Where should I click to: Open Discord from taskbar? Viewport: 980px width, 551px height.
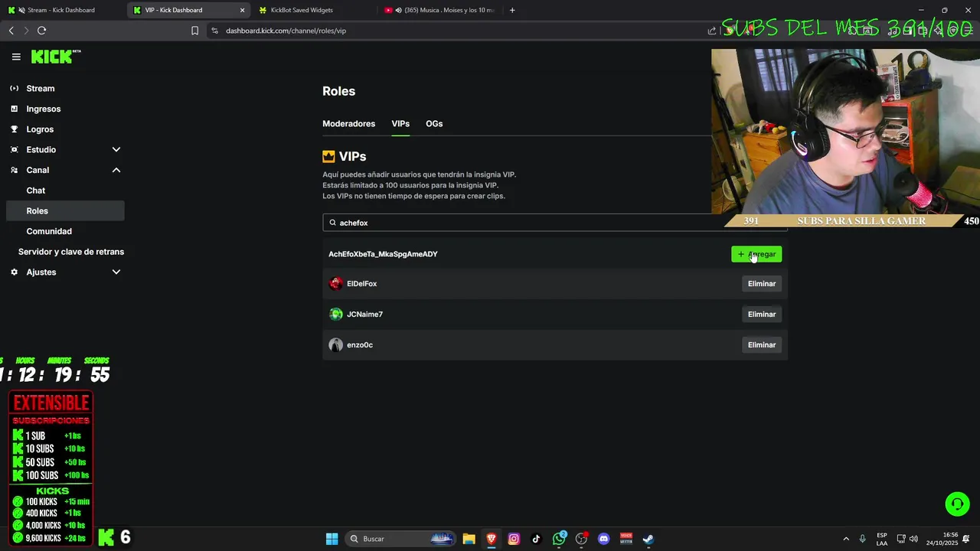[x=603, y=539]
